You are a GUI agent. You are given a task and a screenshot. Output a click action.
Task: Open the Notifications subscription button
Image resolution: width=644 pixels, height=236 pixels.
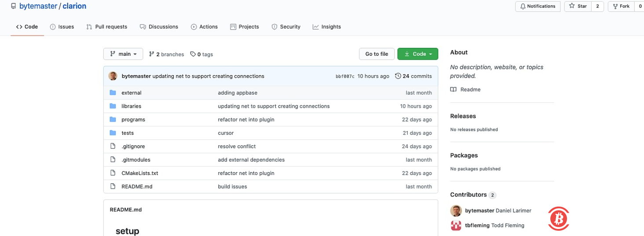538,6
